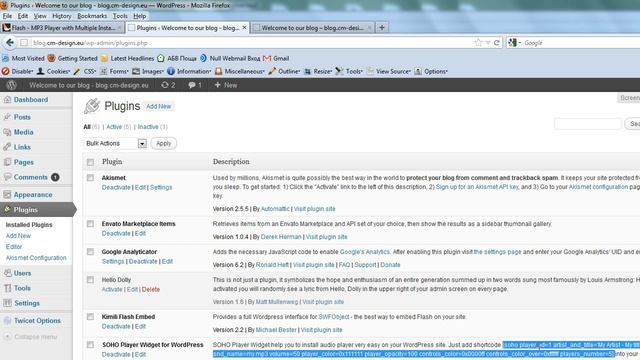
Task: Open the Cookies developer toolbar menu
Action: coord(53,71)
